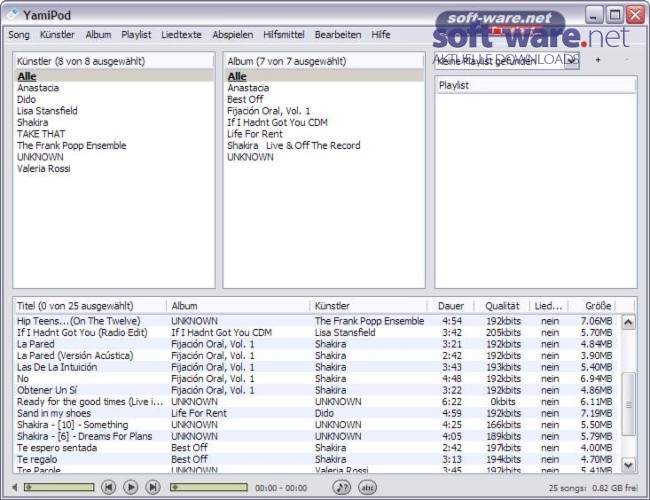The width and height of the screenshot is (650, 500).
Task: Select song Las De La Intuición
Action: [317, 367]
